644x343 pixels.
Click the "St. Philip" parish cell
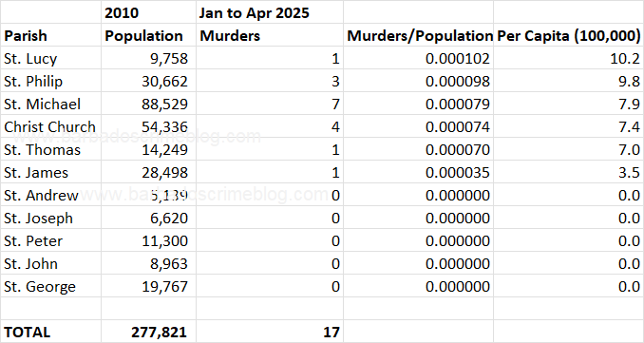pyautogui.click(x=50, y=81)
